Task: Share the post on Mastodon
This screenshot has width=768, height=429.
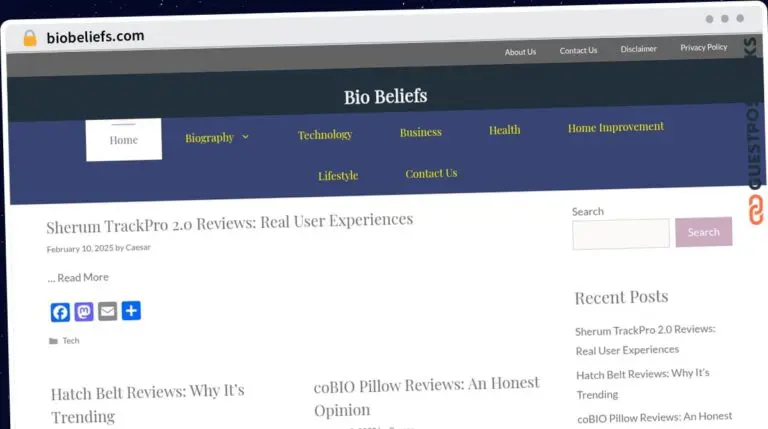Action: point(84,311)
